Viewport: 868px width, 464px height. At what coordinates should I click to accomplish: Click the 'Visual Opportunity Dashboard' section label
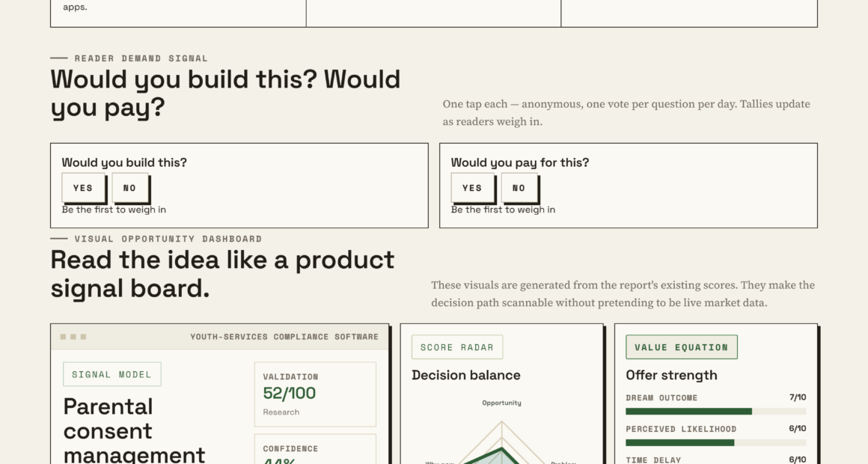[x=168, y=239]
